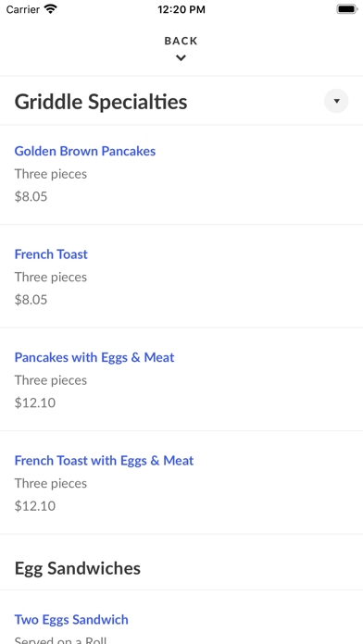This screenshot has width=363, height=644.
Task: Click the $8.05 price under French Toast
Action: click(x=31, y=300)
